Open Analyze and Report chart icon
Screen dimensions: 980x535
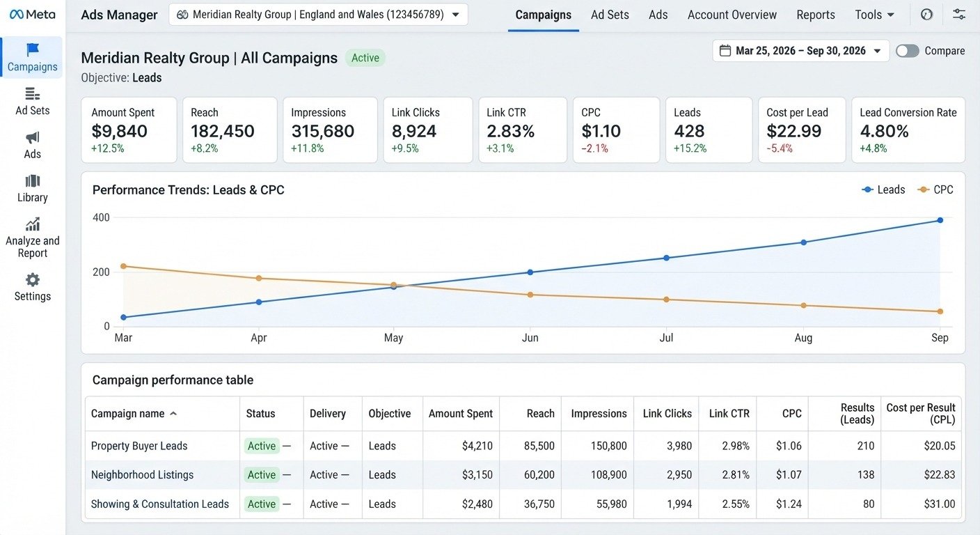click(33, 224)
